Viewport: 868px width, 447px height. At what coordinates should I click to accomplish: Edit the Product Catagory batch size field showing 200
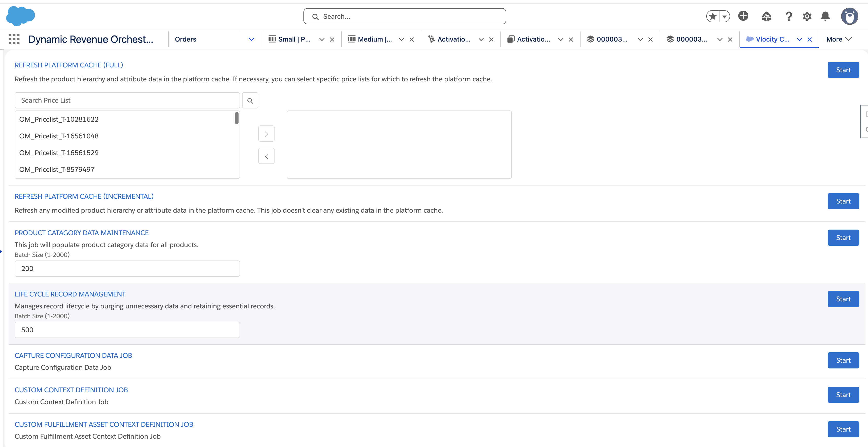click(x=127, y=268)
